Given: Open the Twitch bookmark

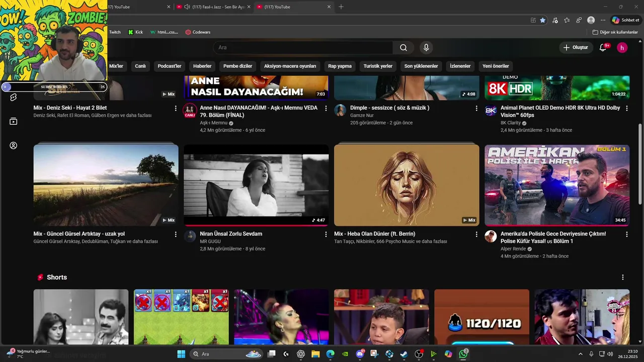Looking at the screenshot, I should tap(115, 32).
